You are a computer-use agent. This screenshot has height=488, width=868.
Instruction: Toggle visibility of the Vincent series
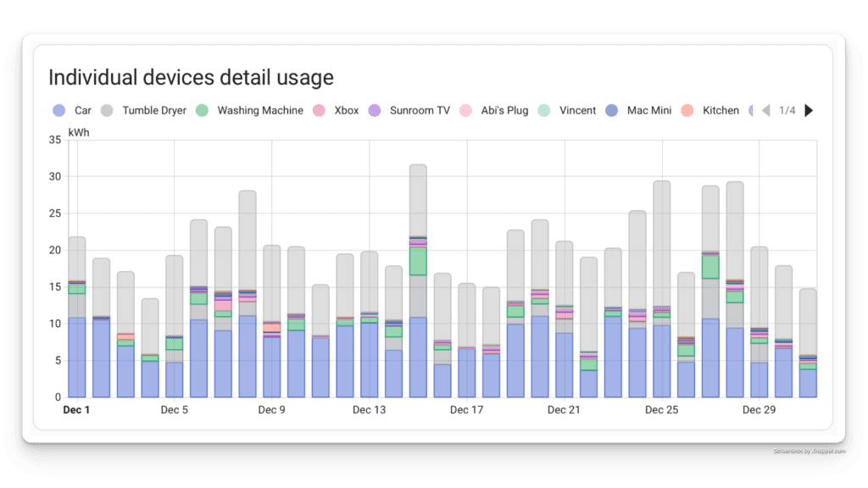[x=577, y=110]
